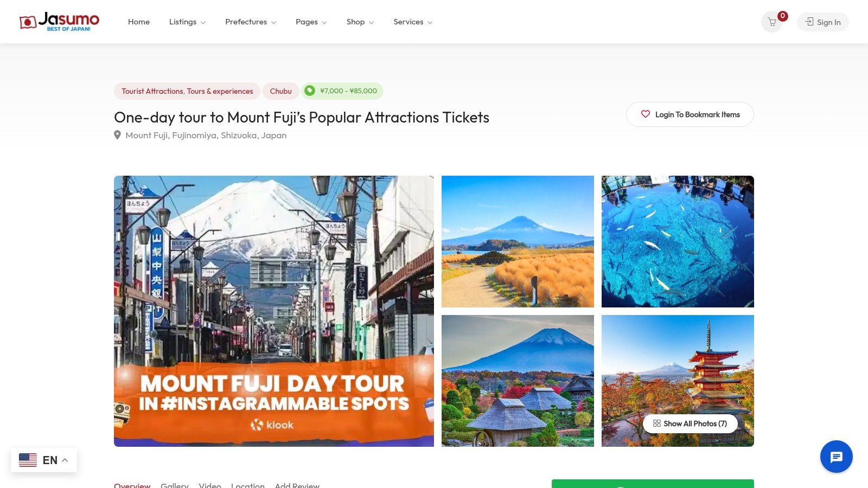868x488 pixels.
Task: Expand the Pages dropdown menu
Action: 311,22
